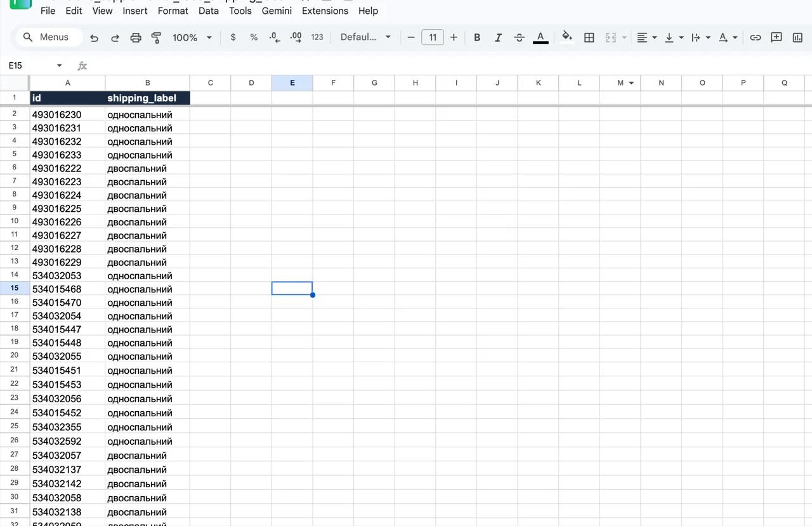Open the fill color paint bucket
This screenshot has height=526, width=812.
click(567, 37)
